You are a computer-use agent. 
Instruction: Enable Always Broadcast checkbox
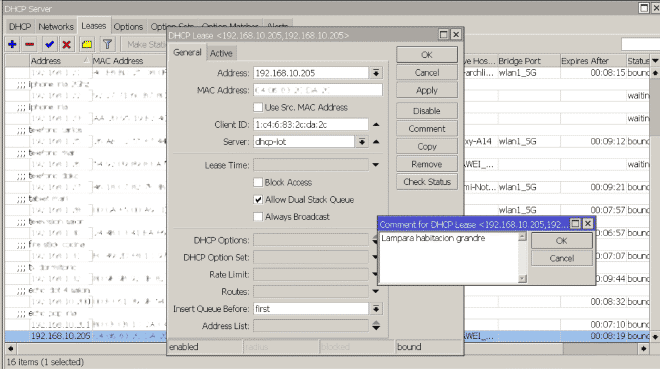point(258,217)
